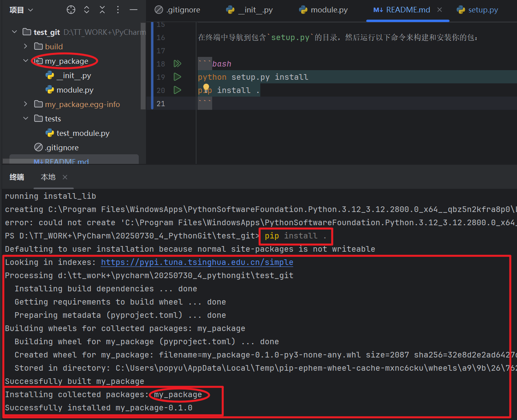This screenshot has height=420, width=517.
Task: Click the pip install . command in terminal
Action: pyautogui.click(x=296, y=236)
